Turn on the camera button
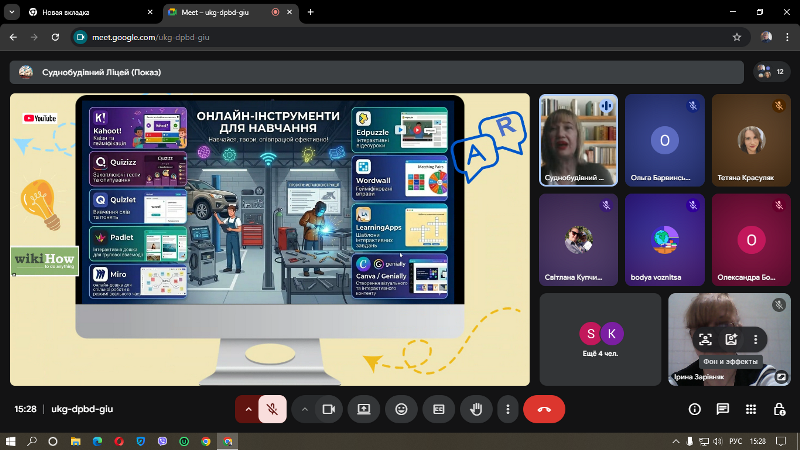 (x=329, y=409)
